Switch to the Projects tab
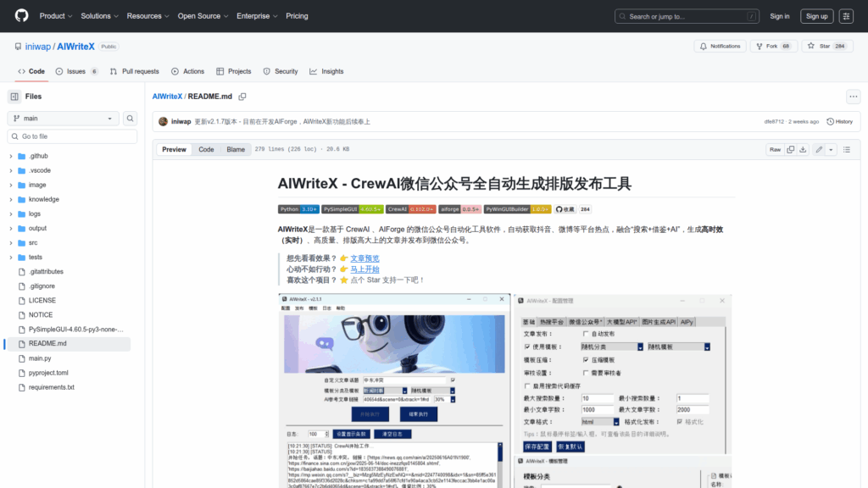Image resolution: width=868 pixels, height=488 pixels. (234, 71)
